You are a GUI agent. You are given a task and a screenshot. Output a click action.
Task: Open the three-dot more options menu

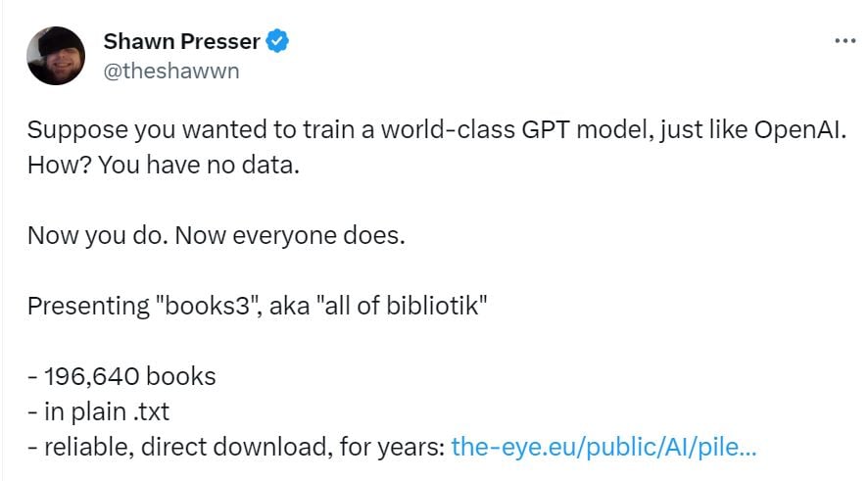click(845, 41)
